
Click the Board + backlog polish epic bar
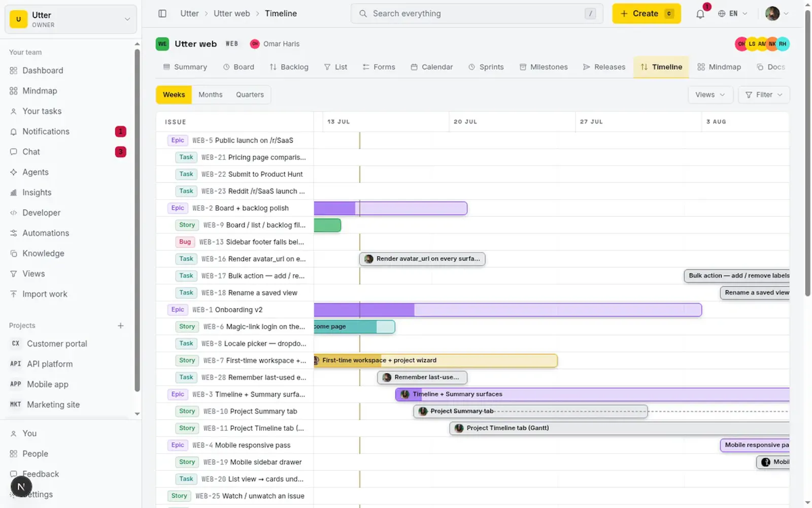pyautogui.click(x=390, y=208)
